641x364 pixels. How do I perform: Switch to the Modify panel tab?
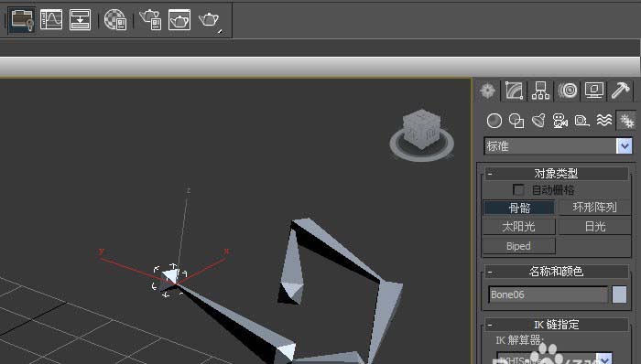(x=515, y=91)
